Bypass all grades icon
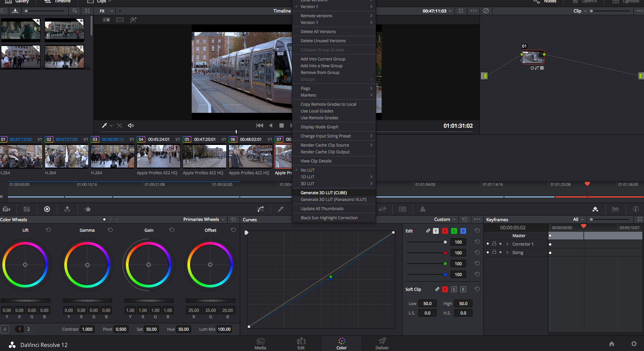The width and height of the screenshot is (644, 351). coord(486,11)
